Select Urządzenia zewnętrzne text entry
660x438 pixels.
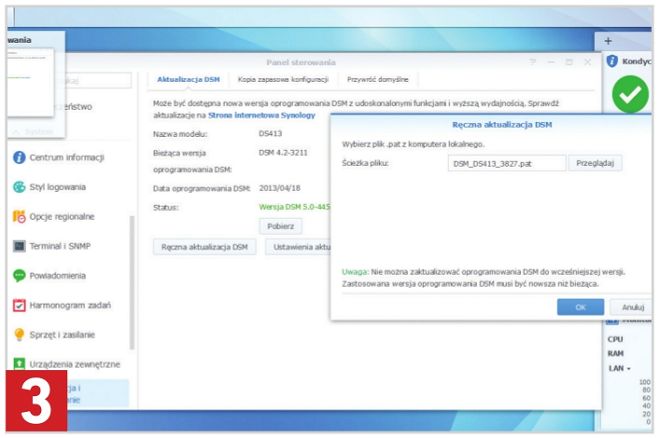75,364
